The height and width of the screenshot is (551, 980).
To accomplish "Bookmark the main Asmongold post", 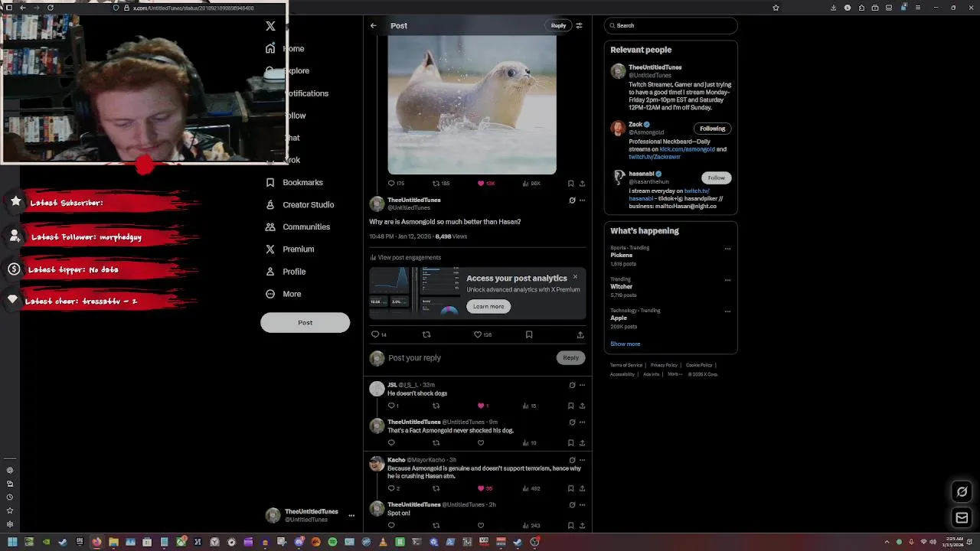I will pos(529,334).
